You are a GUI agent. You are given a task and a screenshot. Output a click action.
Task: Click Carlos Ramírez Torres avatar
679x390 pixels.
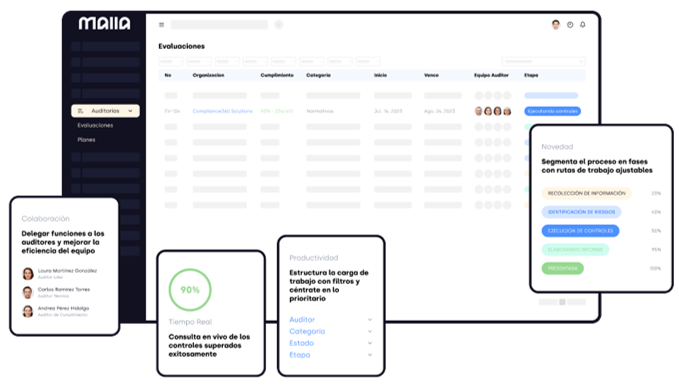tap(28, 292)
